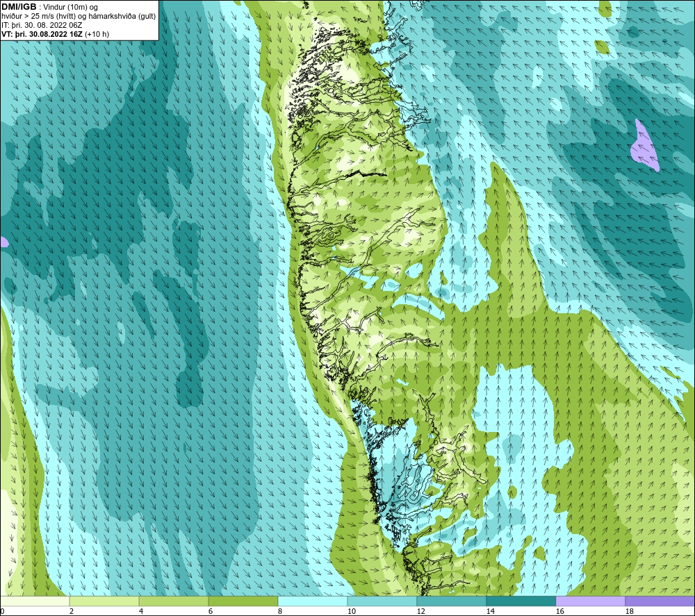Click the scale label '18'
This screenshot has width=695, height=616.
[x=629, y=611]
